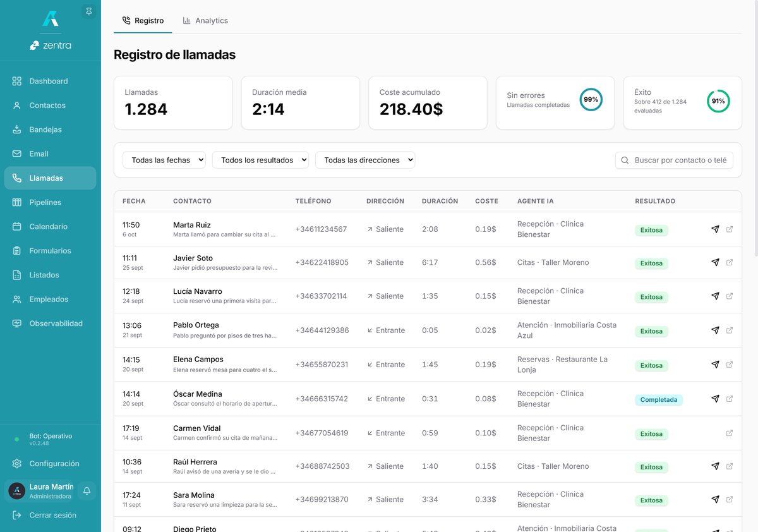Open Laura Martín profile avatar
The width and height of the screenshot is (758, 532).
tap(17, 491)
